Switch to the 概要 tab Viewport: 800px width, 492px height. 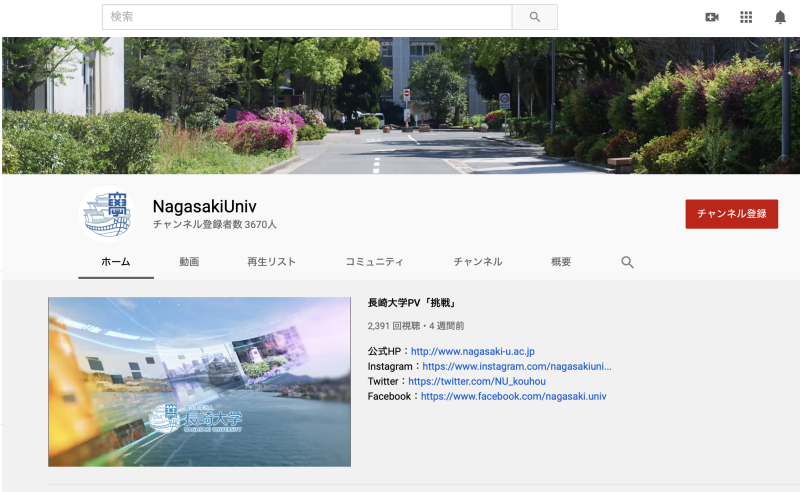561,262
